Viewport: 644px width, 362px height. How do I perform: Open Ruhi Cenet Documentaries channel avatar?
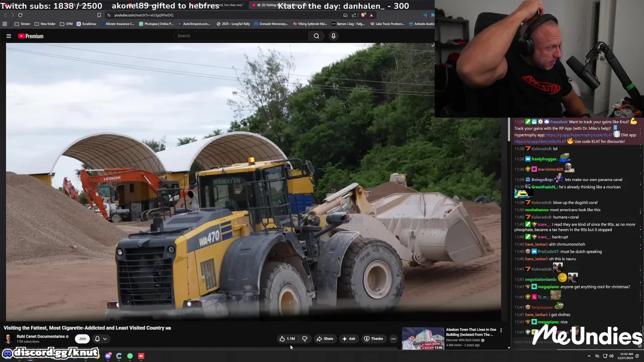pos(9,338)
